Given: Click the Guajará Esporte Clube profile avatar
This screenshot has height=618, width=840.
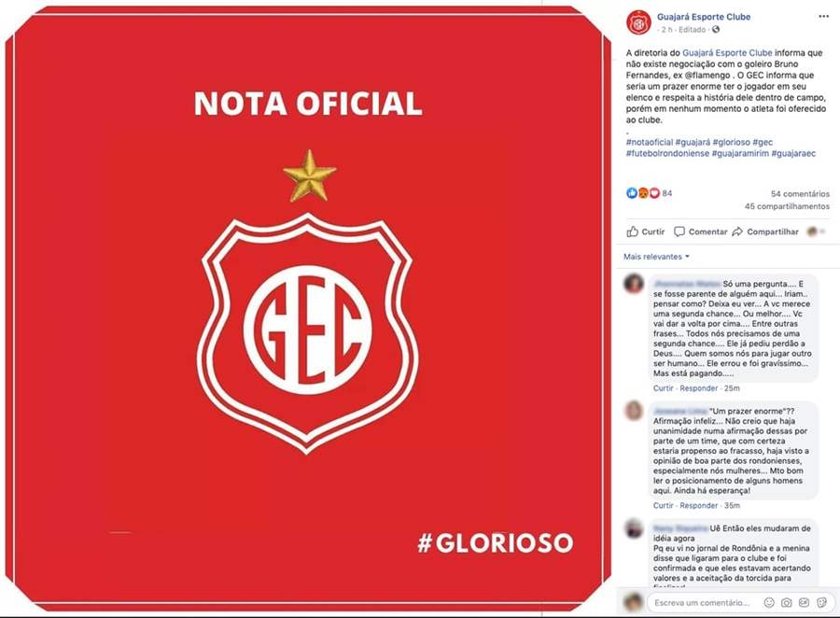Looking at the screenshot, I should tap(638, 22).
